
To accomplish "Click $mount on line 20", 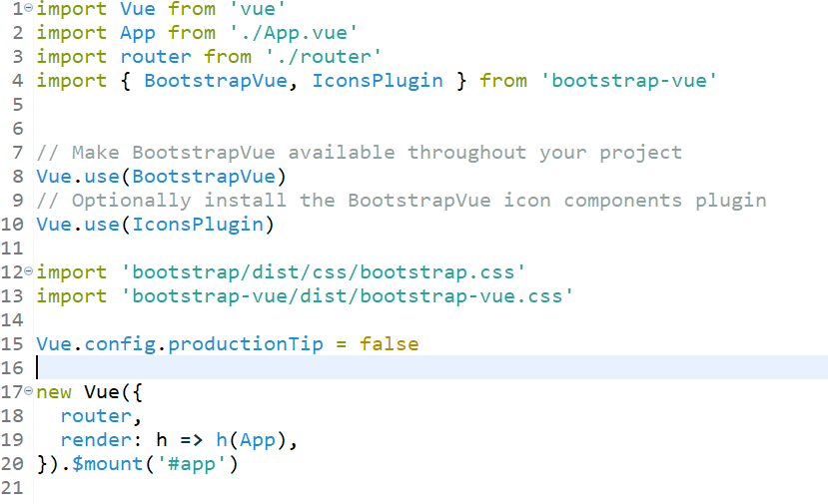I will [107, 464].
